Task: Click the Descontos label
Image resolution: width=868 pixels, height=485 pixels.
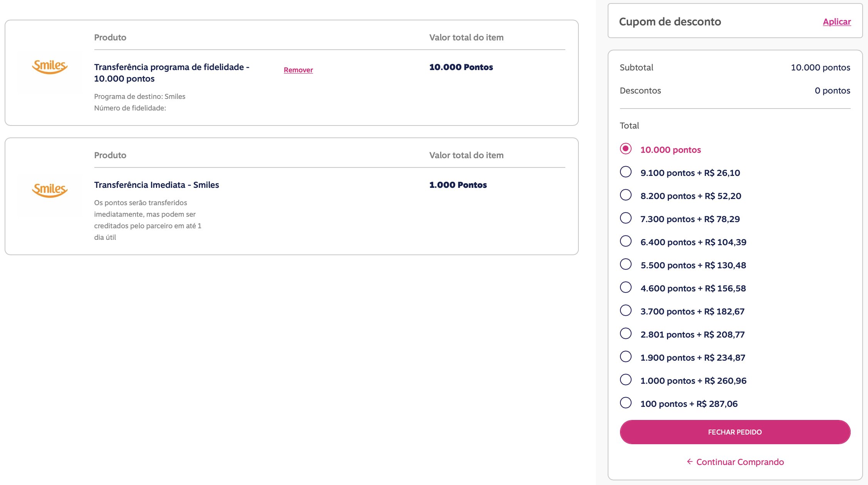Action: point(640,90)
